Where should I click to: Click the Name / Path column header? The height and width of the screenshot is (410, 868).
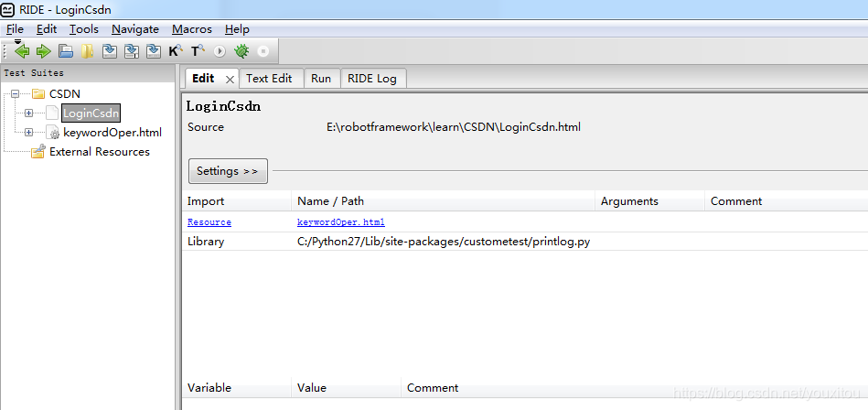443,201
